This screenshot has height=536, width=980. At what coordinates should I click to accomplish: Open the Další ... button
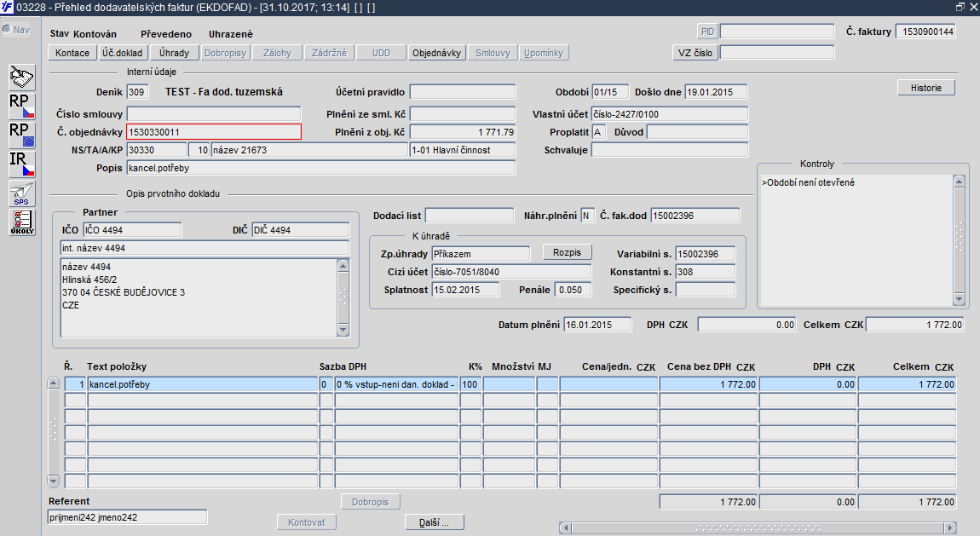(434, 522)
